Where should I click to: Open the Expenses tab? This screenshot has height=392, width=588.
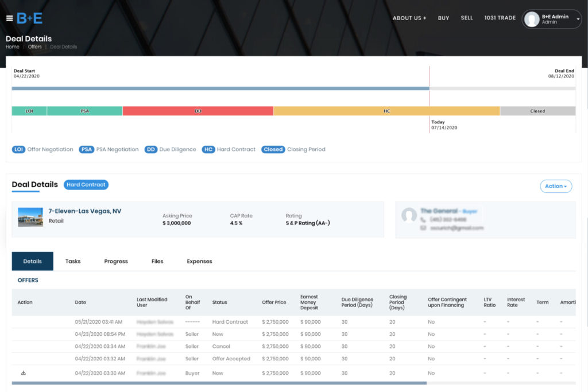[199, 261]
